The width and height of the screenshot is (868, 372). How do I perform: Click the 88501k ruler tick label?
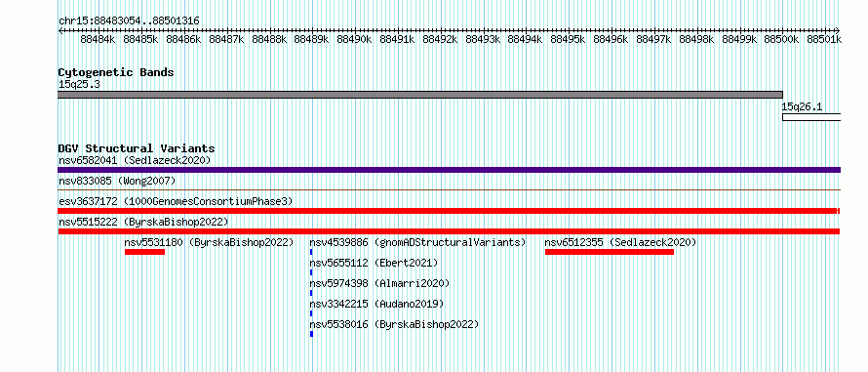click(x=824, y=39)
